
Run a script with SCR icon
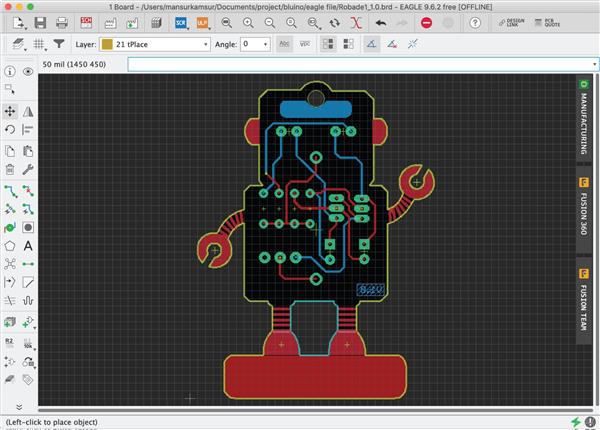tap(181, 22)
